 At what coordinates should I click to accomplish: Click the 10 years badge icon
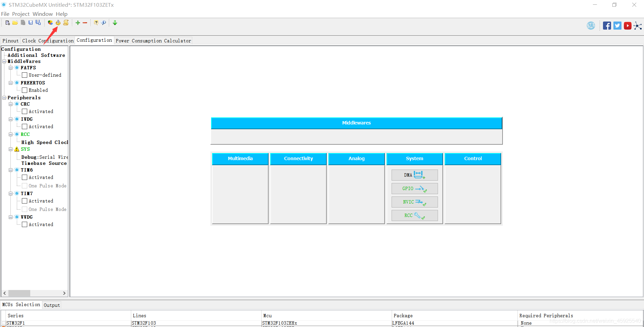591,26
